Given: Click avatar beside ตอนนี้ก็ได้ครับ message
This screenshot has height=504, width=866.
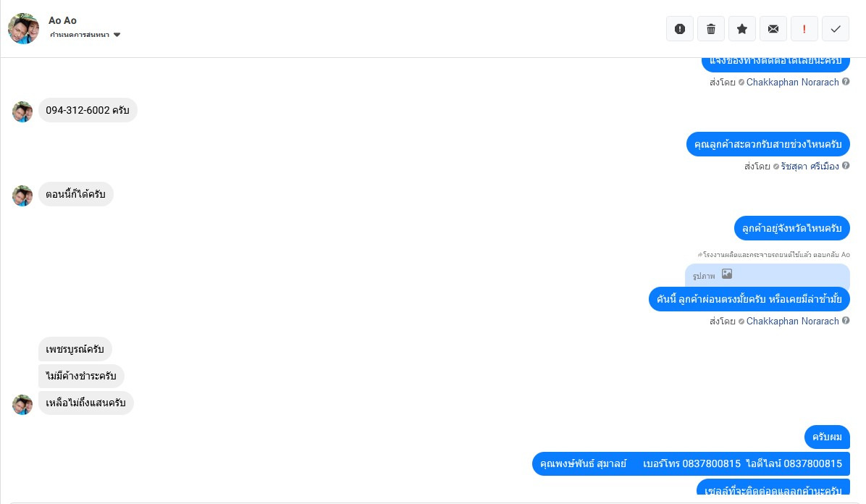Looking at the screenshot, I should point(22,196).
